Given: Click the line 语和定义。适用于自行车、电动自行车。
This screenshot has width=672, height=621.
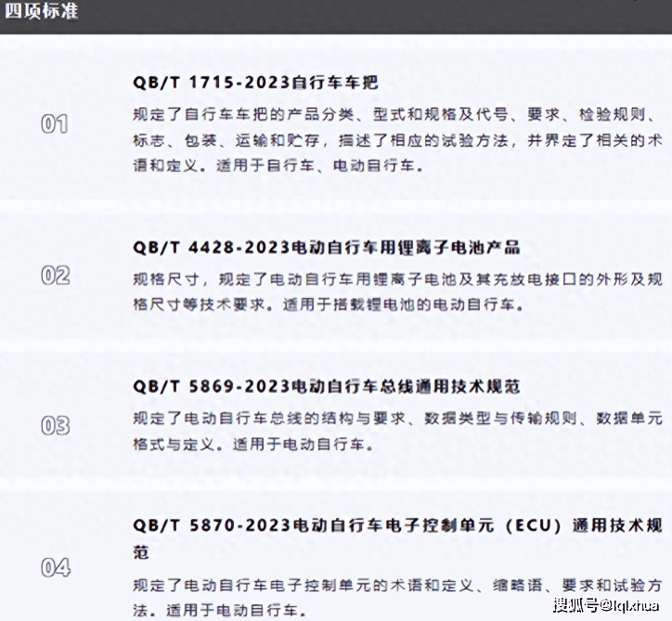Looking at the screenshot, I should [278, 165].
